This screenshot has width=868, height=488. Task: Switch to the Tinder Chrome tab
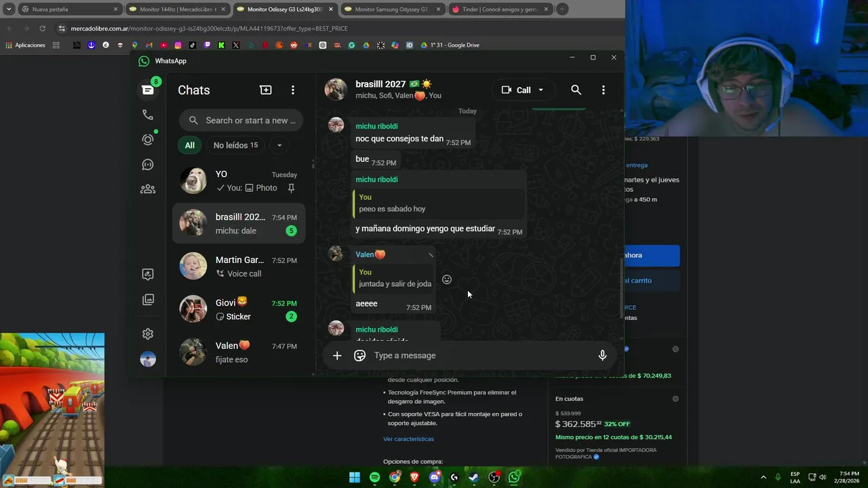click(x=500, y=9)
